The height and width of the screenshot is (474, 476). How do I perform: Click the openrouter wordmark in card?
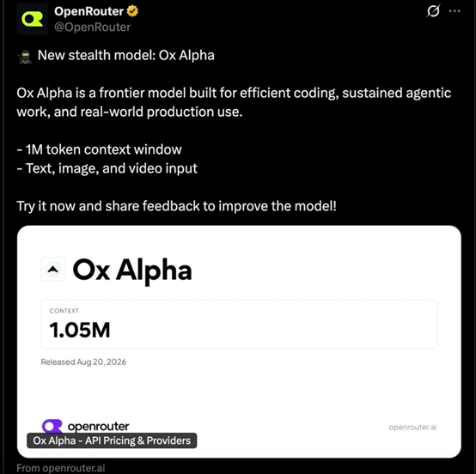point(98,426)
